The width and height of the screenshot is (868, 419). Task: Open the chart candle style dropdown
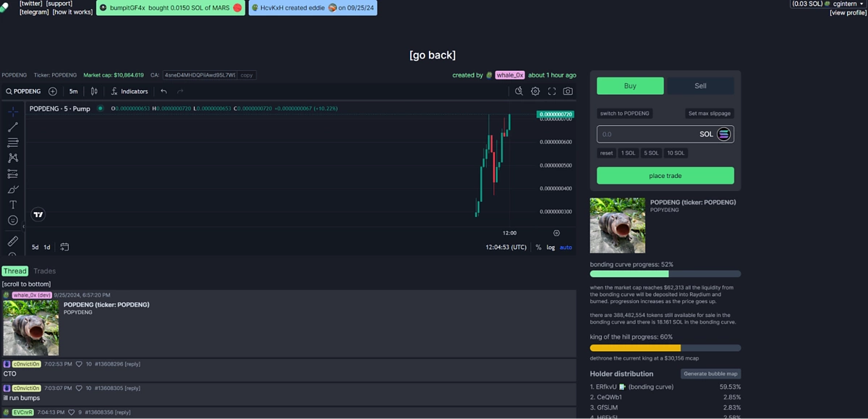pyautogui.click(x=94, y=91)
